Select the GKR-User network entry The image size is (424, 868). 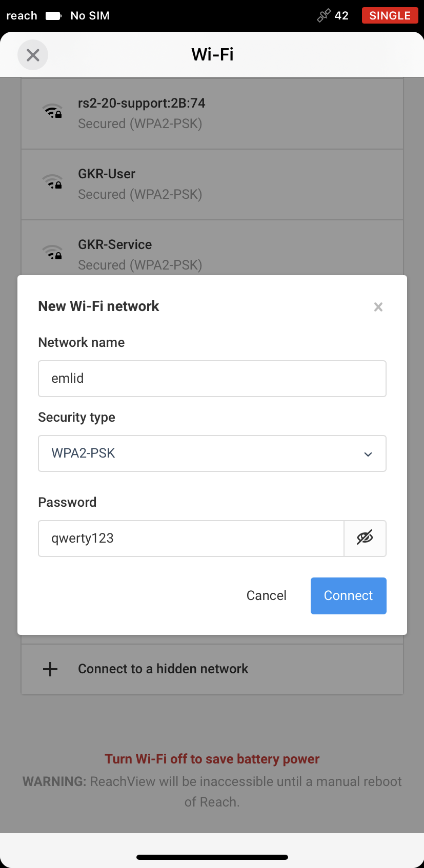212,184
